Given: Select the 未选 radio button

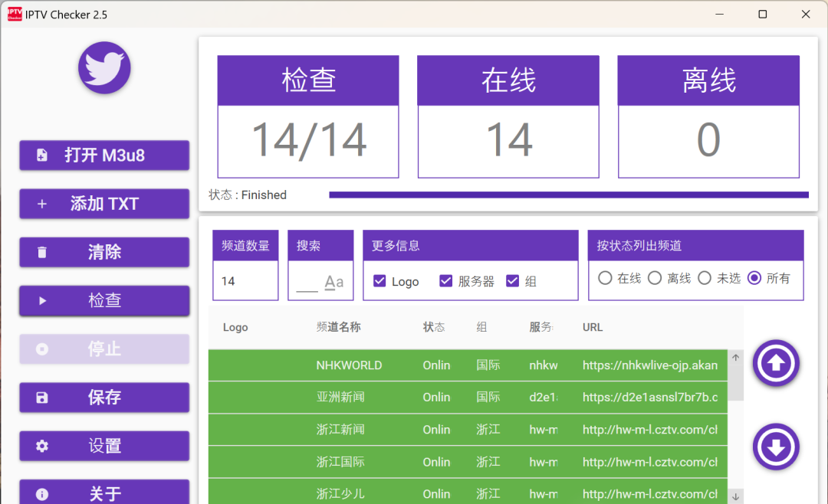Looking at the screenshot, I should point(705,277).
